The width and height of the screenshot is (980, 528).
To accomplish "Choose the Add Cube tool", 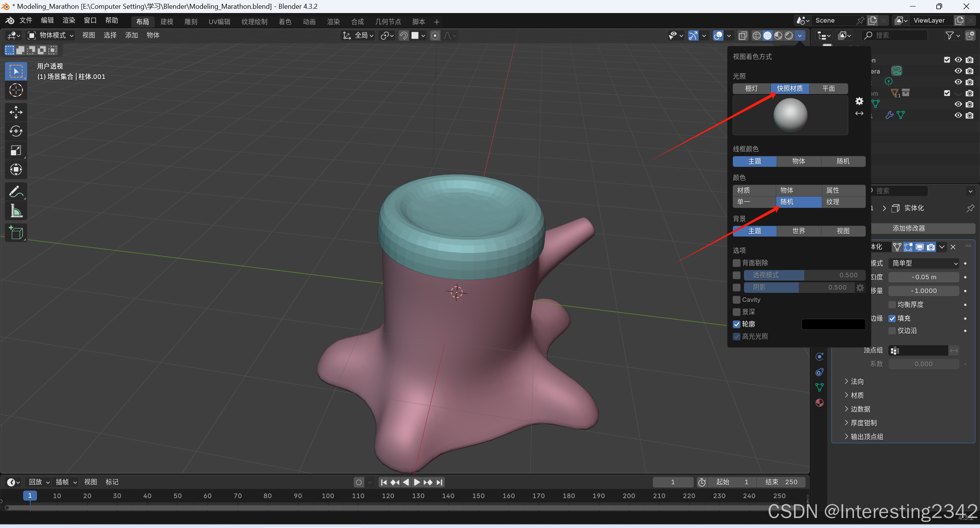I will point(16,233).
